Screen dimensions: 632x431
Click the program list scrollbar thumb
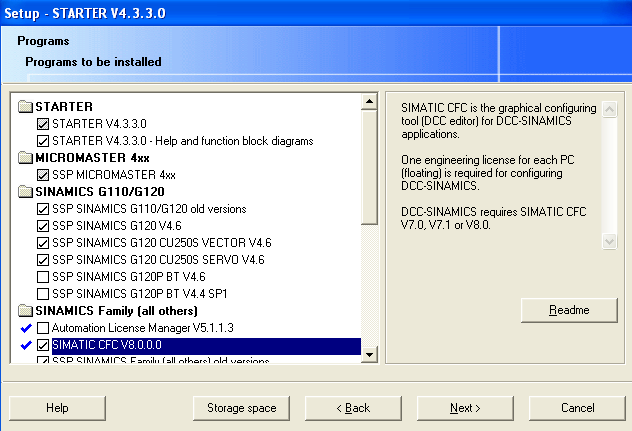point(369,167)
